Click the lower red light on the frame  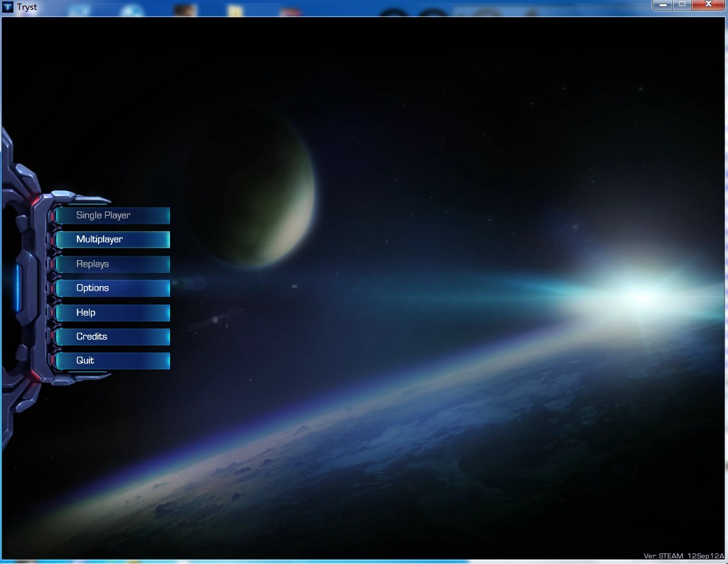click(35, 376)
